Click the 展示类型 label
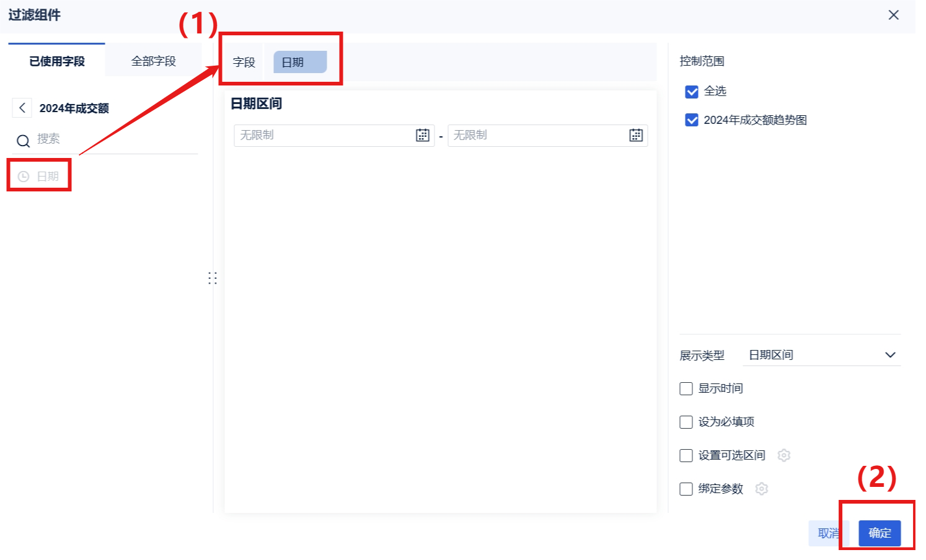The image size is (926, 560). pos(702,355)
